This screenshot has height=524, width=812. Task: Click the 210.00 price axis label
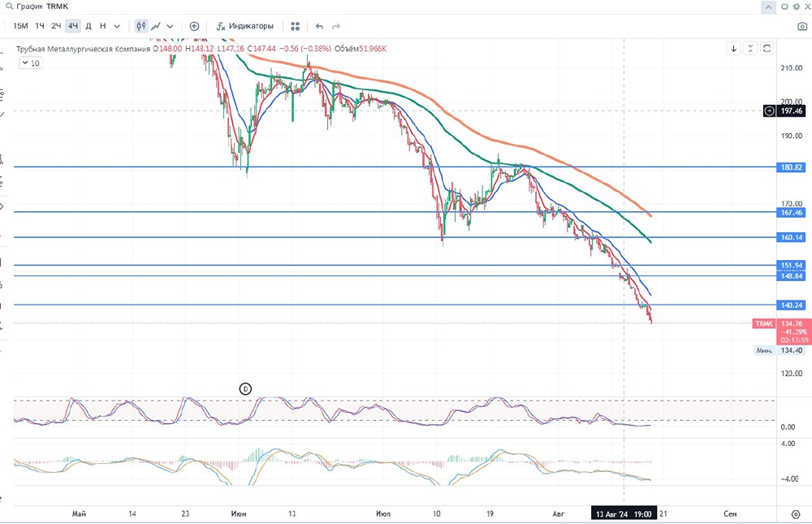point(791,68)
